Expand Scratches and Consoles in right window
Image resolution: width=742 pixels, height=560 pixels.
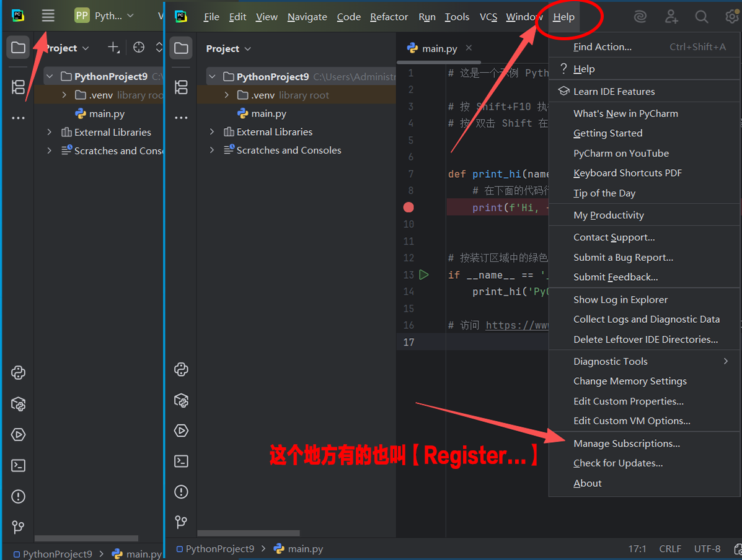[212, 151]
